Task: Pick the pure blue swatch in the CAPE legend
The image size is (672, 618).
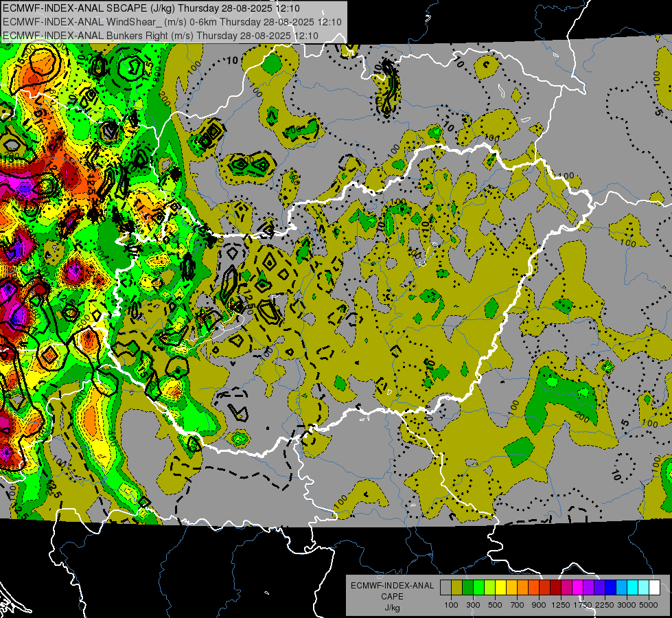Action: point(611,587)
